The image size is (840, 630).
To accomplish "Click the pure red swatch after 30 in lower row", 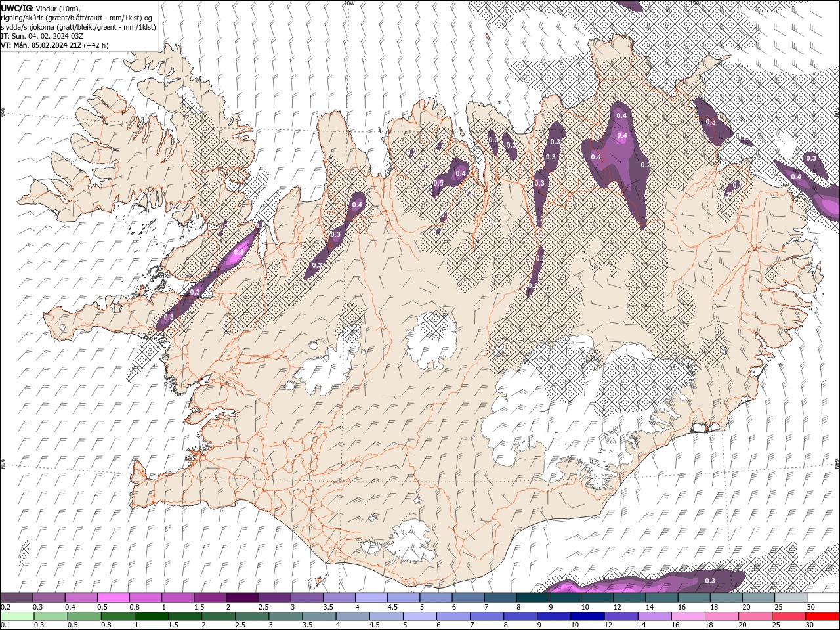I will click(x=822, y=616).
